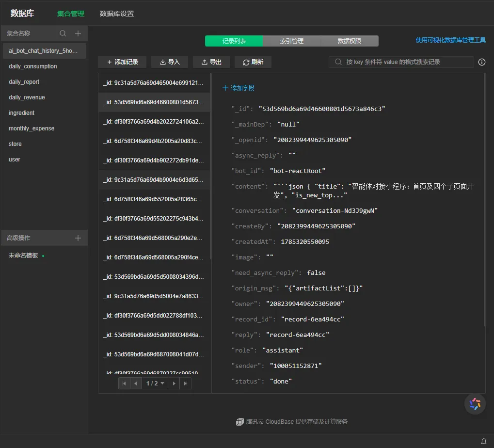Select record 6d758f346a69d568005a290f4ce
This screenshot has height=448, width=494.
[154, 257]
